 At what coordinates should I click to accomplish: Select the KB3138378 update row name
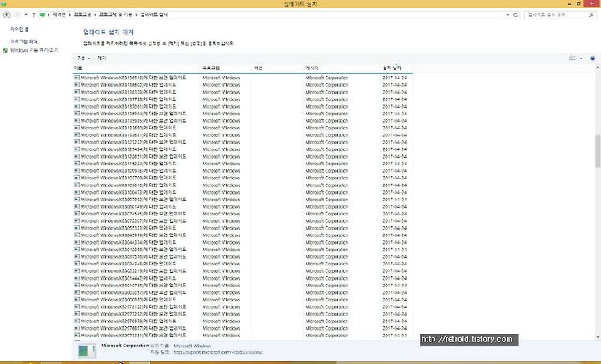point(129,92)
